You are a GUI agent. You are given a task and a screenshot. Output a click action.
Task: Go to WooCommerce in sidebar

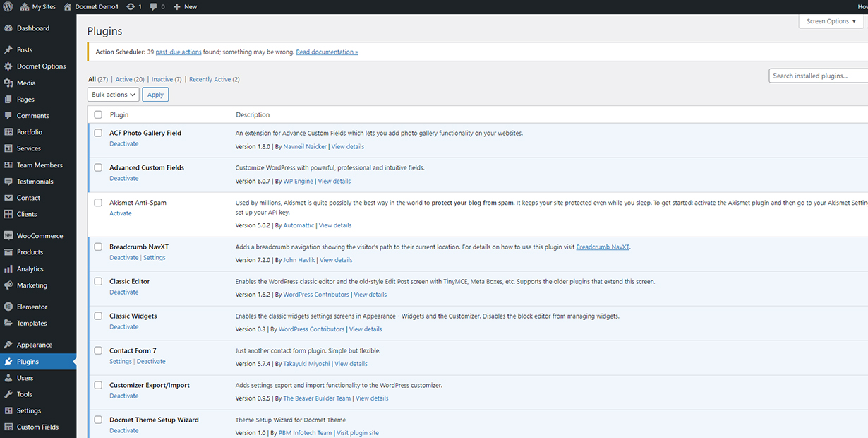38,236
